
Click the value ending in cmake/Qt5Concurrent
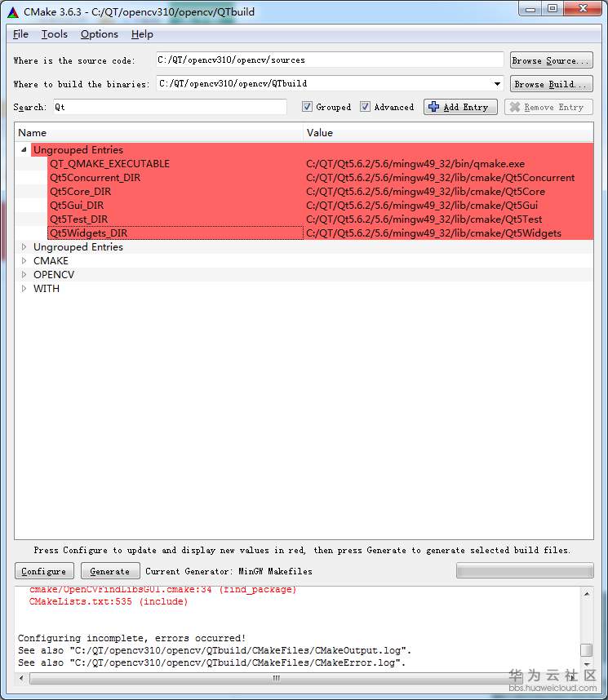440,178
